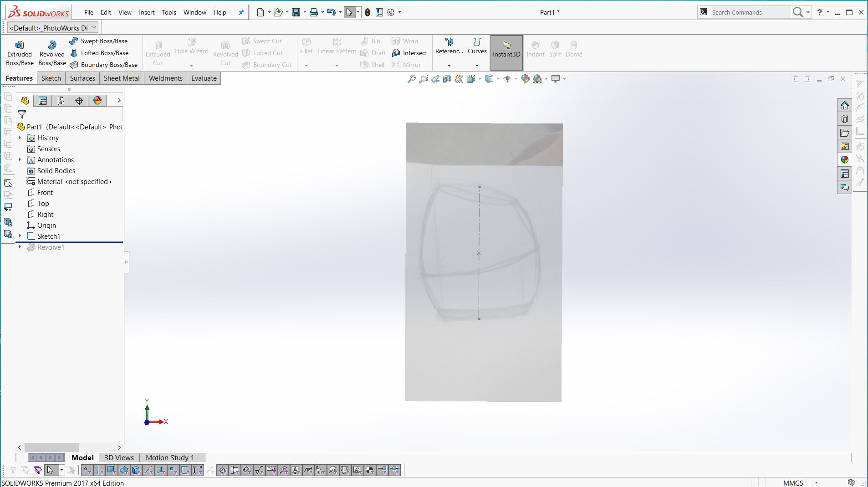Open the Search Commands dropdown arrow

click(x=808, y=12)
